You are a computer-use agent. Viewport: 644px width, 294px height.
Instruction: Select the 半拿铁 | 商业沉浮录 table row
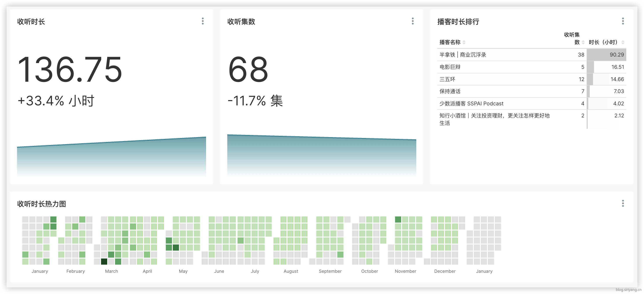pos(463,55)
